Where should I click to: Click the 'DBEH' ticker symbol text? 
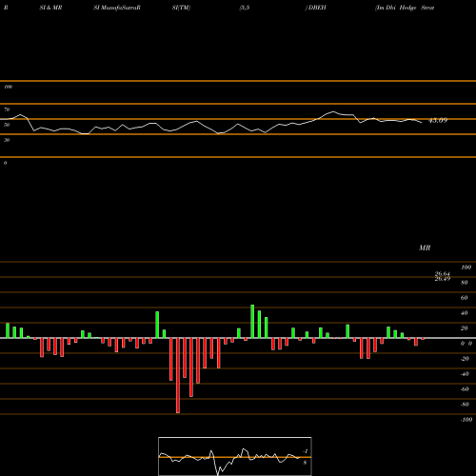click(x=317, y=8)
